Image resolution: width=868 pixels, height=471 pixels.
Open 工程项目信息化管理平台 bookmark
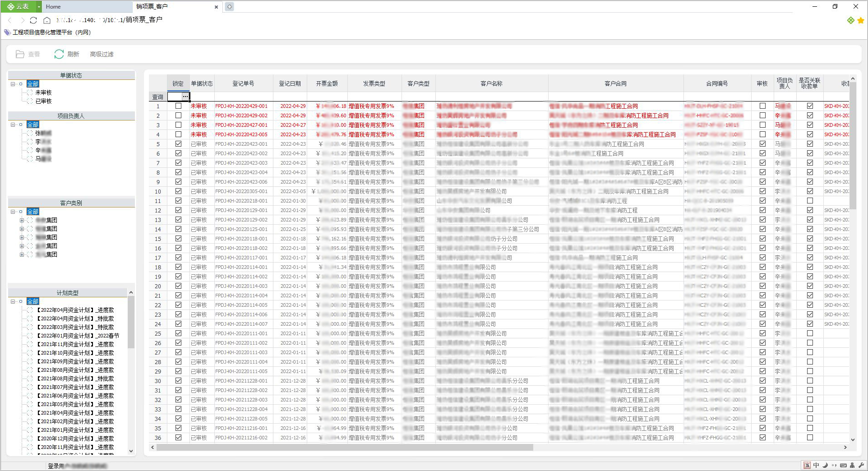tap(47, 32)
